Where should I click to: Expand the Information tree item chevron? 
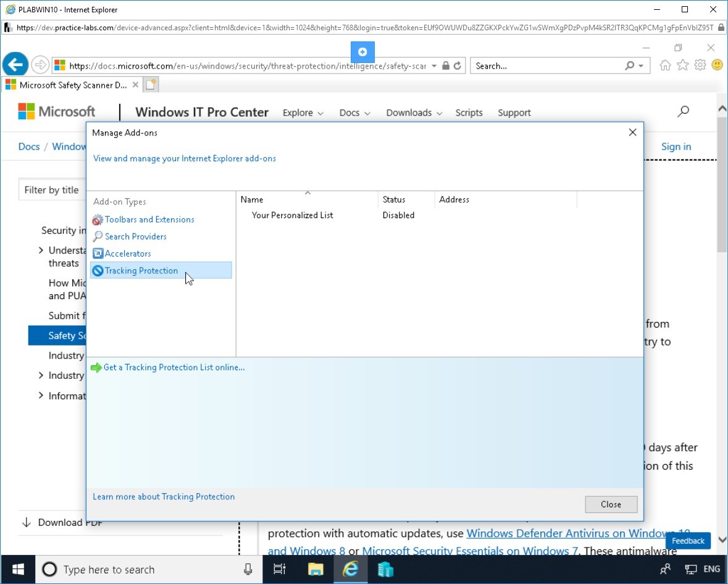coord(41,396)
